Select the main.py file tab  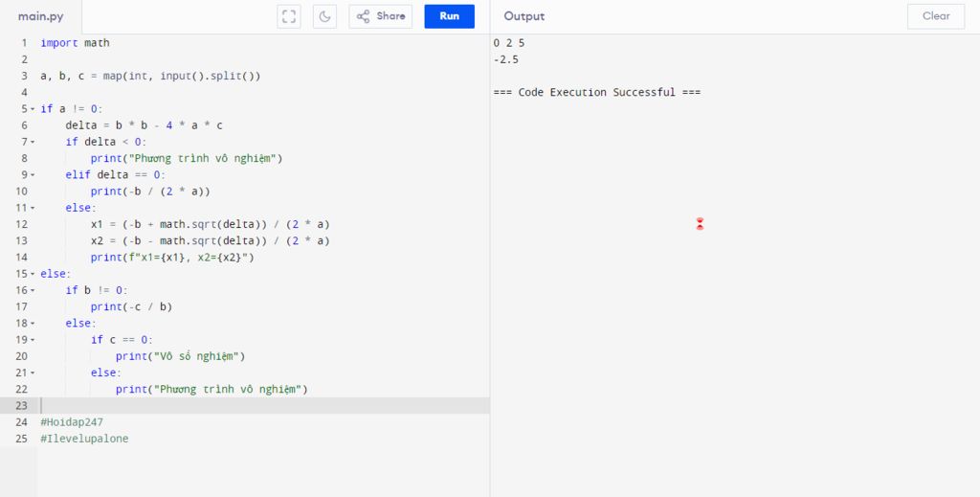40,16
